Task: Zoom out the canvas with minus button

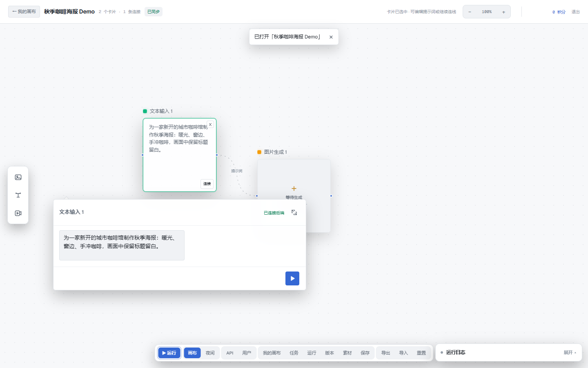Action: [470, 12]
